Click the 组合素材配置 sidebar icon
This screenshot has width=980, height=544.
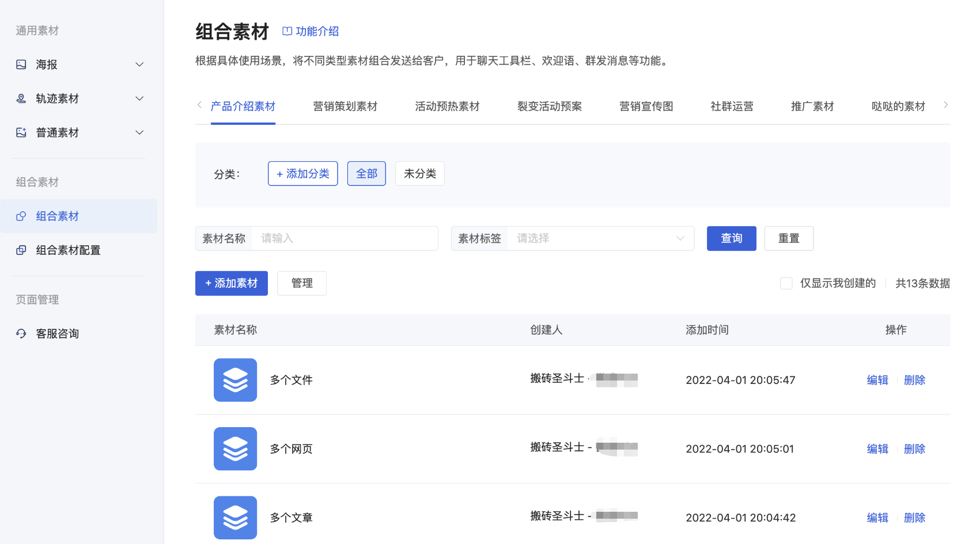tap(21, 250)
